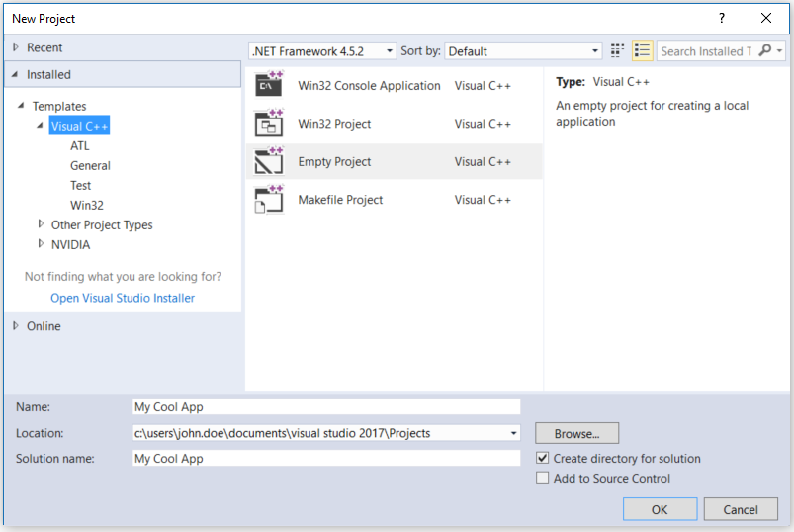
Task: Select the Other Project Types label
Action: (x=102, y=224)
